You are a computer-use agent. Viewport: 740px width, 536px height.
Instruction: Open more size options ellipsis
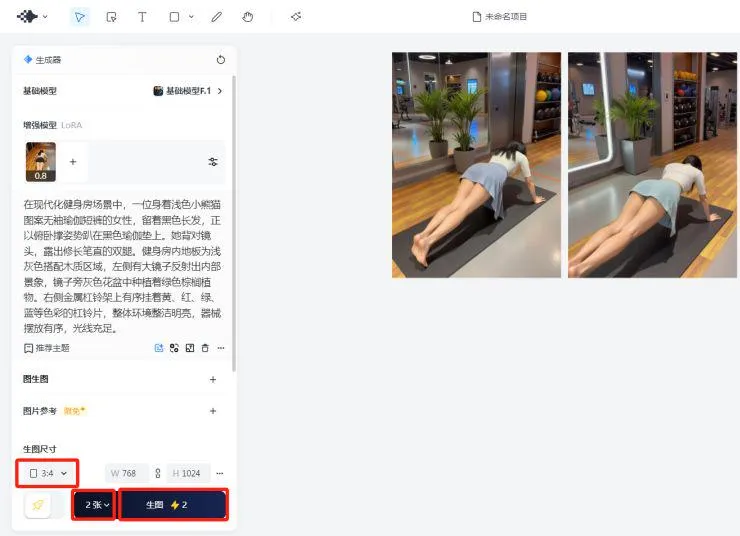pyautogui.click(x=220, y=473)
